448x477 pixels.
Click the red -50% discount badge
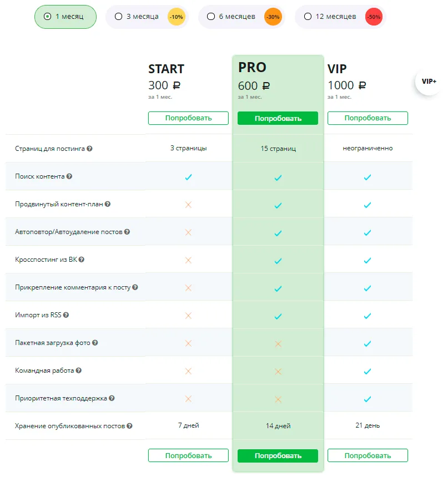(374, 17)
